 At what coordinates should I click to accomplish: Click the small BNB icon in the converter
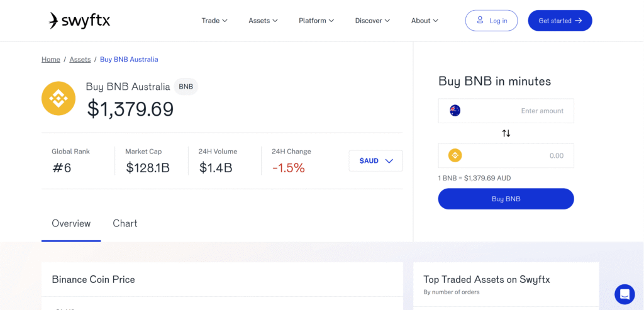coord(455,155)
